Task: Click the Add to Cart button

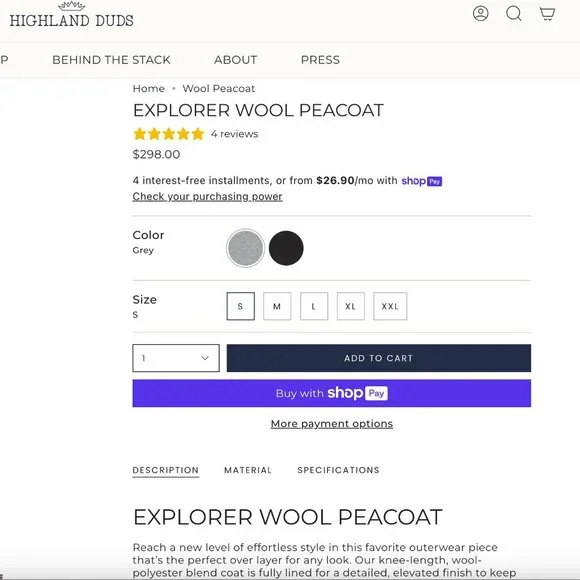Action: click(379, 358)
